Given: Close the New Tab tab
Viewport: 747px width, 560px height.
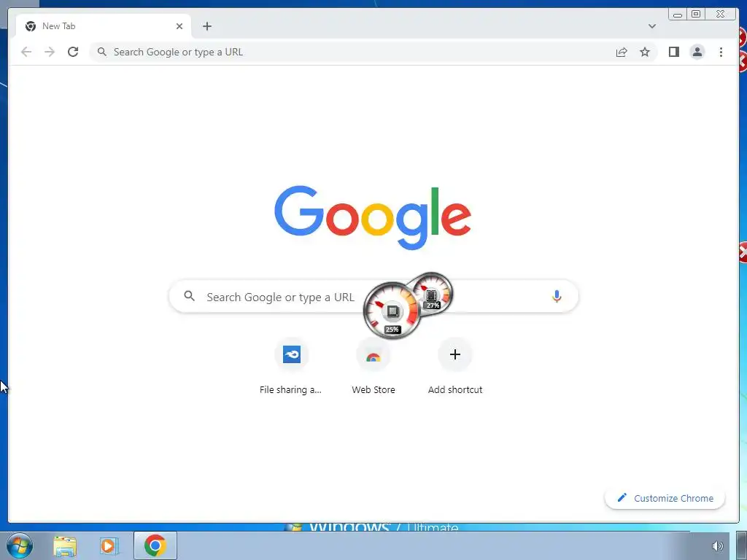Looking at the screenshot, I should (179, 26).
